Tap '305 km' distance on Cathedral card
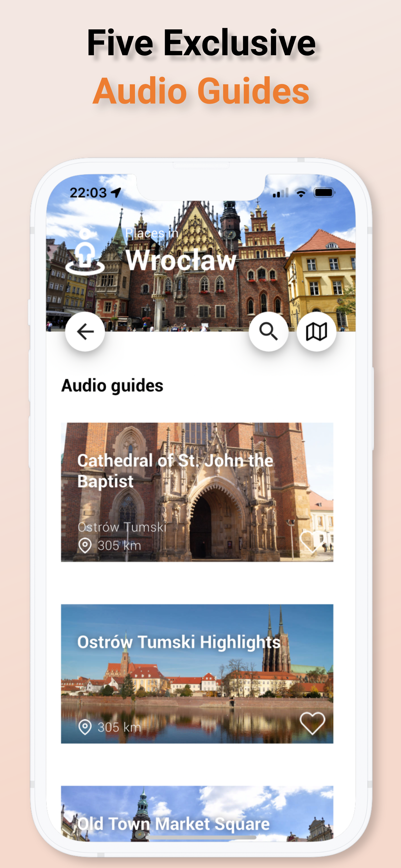Viewport: 401px width, 868px height. pyautogui.click(x=119, y=545)
